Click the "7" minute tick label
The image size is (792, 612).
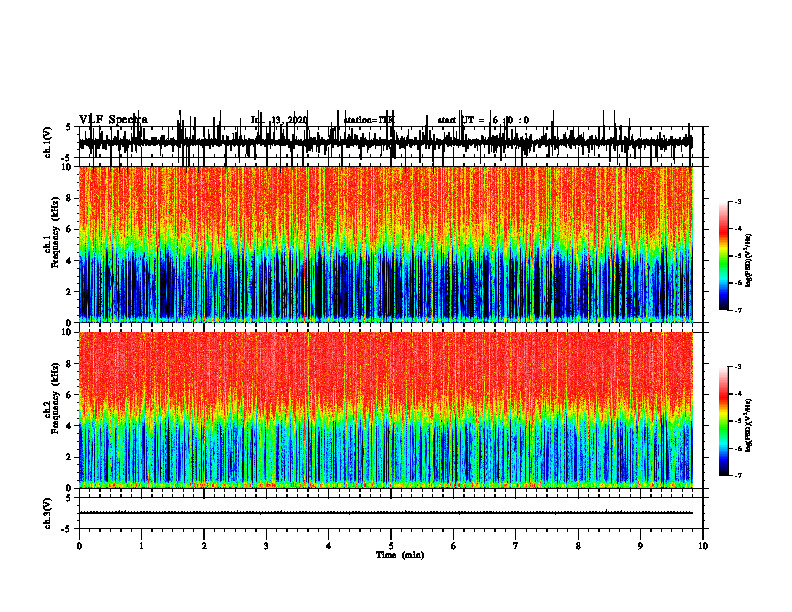pyautogui.click(x=516, y=546)
